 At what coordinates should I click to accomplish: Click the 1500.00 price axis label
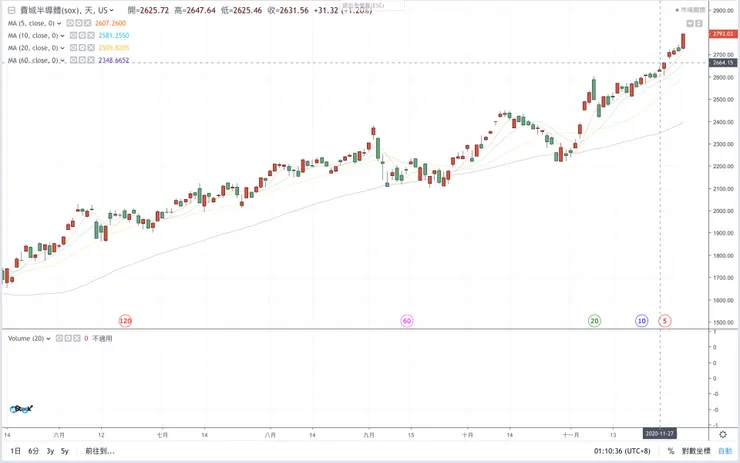pos(724,323)
